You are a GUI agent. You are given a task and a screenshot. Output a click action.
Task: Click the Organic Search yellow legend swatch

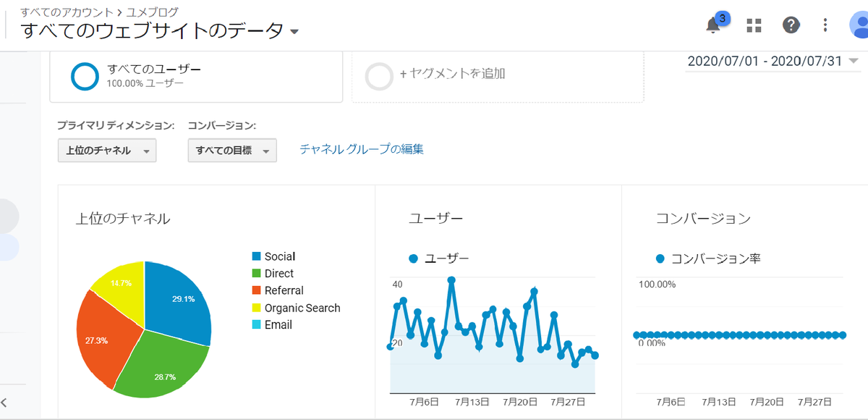point(257,308)
